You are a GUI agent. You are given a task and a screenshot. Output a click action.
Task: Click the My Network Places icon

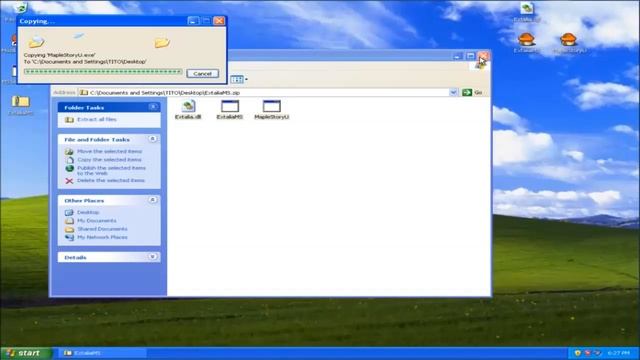[x=69, y=238]
